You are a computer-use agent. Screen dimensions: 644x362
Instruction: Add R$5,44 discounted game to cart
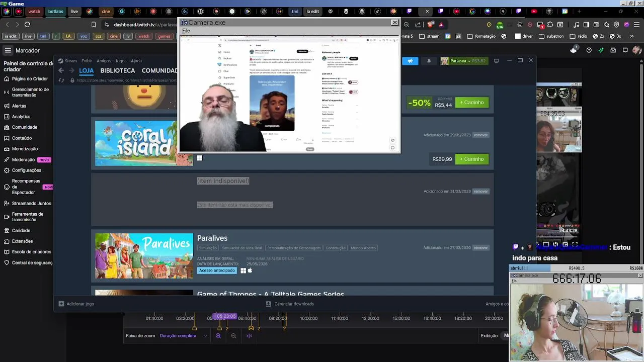click(x=471, y=103)
